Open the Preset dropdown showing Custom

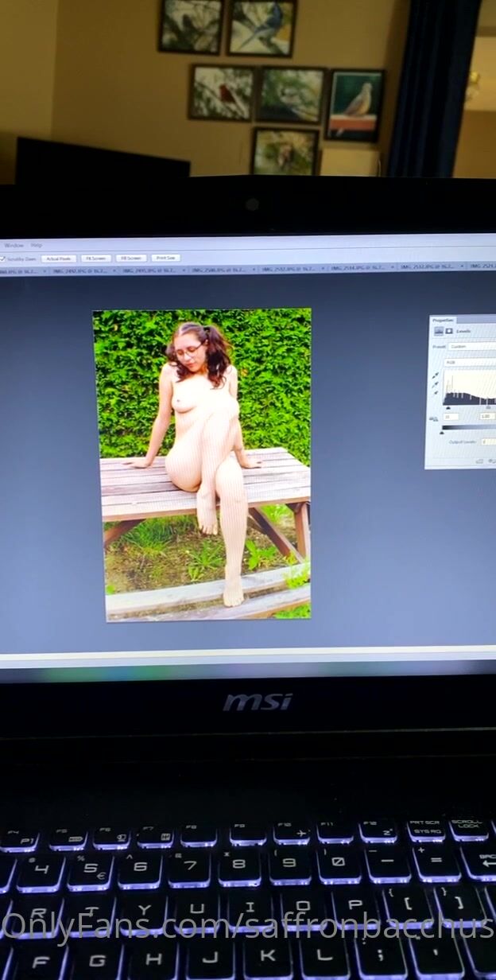pos(471,347)
